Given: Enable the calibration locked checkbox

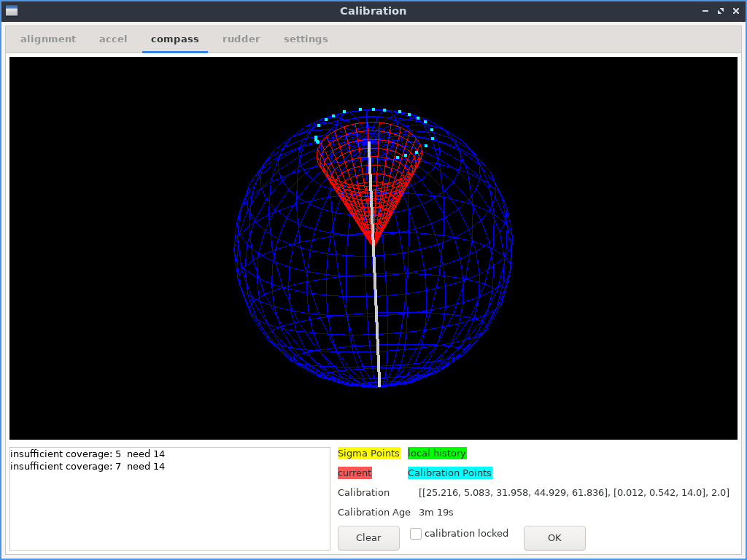Looking at the screenshot, I should coord(416,533).
